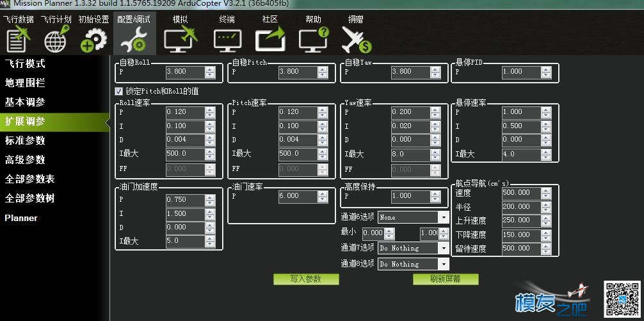Click the Roll速率 P value 0.120

185,113
